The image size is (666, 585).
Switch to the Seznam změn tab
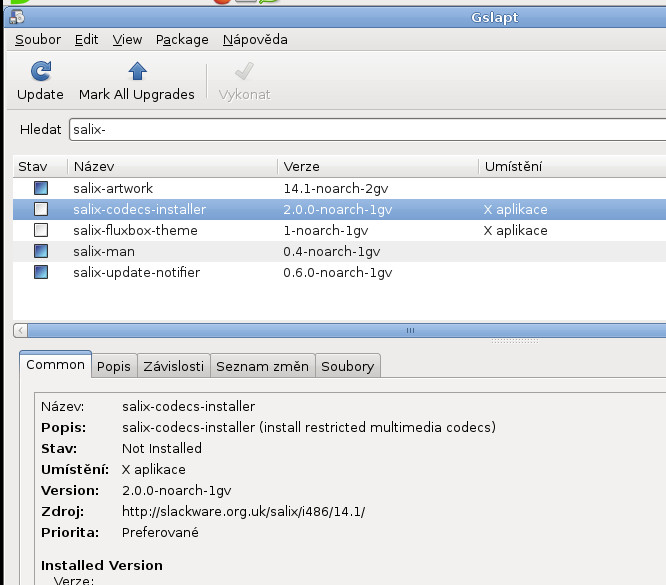pos(262,366)
